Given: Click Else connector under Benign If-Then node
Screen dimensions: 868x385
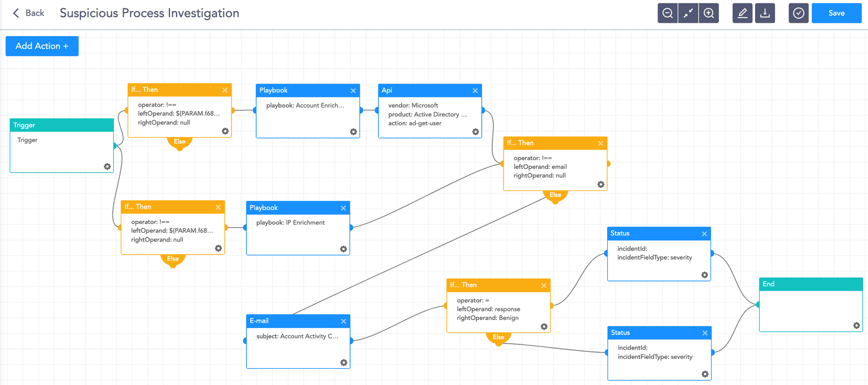Looking at the screenshot, I should [498, 337].
